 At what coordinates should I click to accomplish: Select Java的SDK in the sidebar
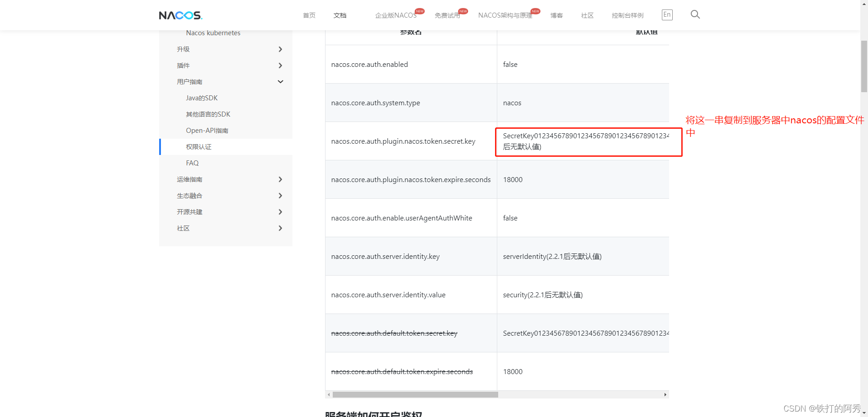202,98
